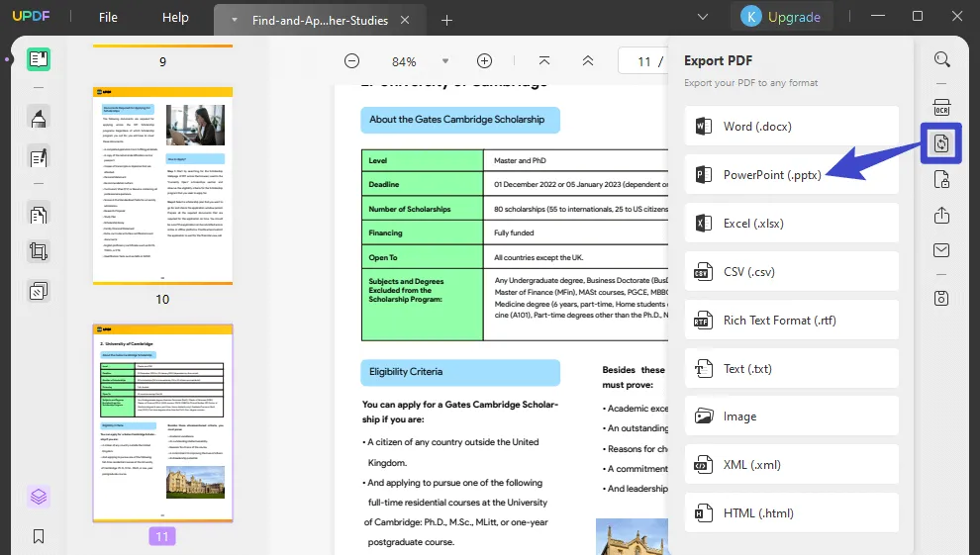
Task: Click the 'Export PDF' panel title
Action: 718,60
